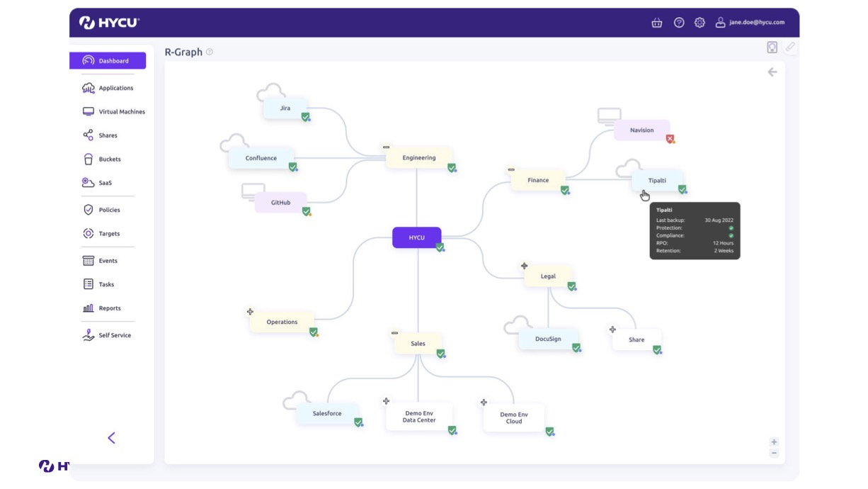Screen dimensions: 868x489
Task: Expand the Demo Env Data Center node
Action: (386, 401)
